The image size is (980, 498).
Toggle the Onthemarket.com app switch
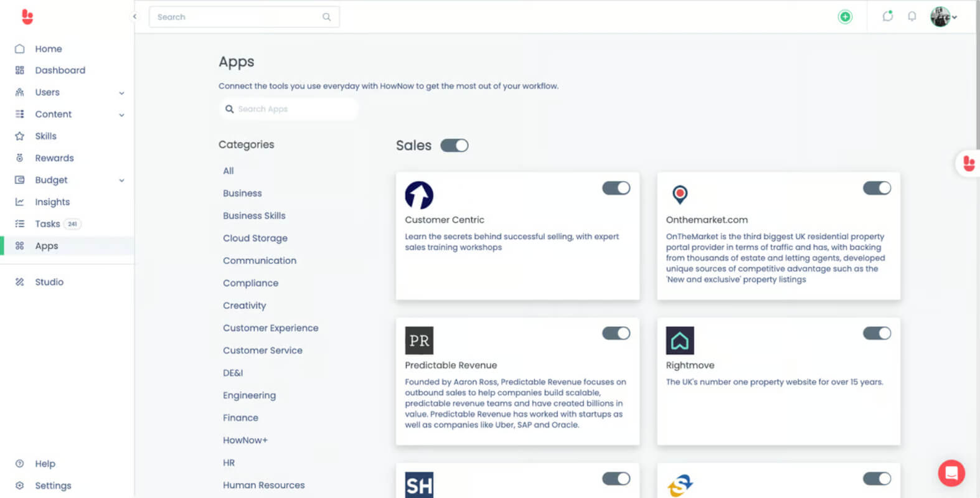[x=877, y=188]
